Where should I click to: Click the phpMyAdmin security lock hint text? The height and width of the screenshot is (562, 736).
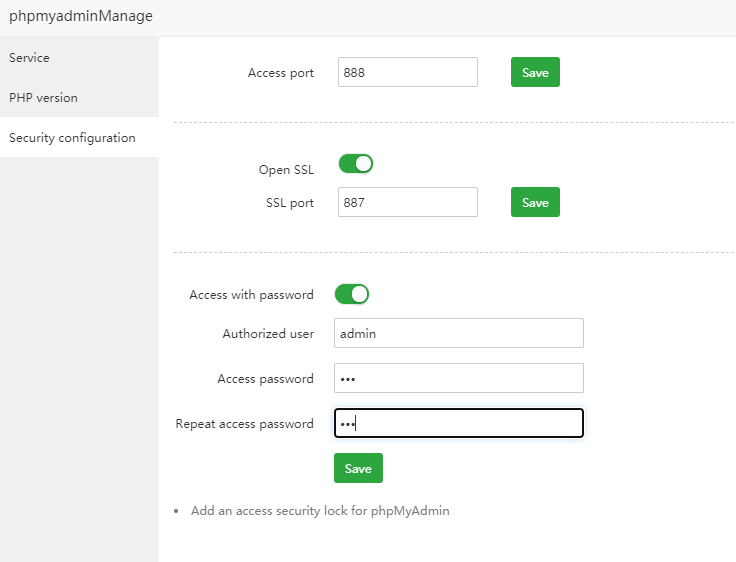pos(320,511)
